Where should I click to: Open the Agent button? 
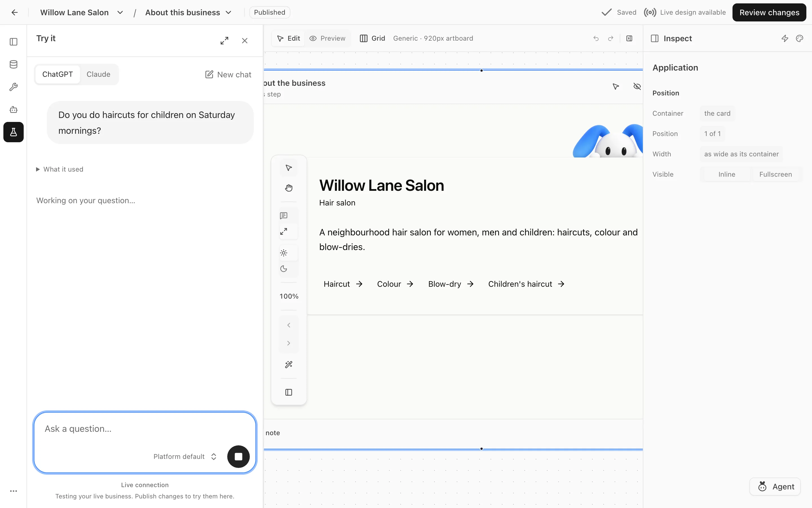pyautogui.click(x=775, y=487)
